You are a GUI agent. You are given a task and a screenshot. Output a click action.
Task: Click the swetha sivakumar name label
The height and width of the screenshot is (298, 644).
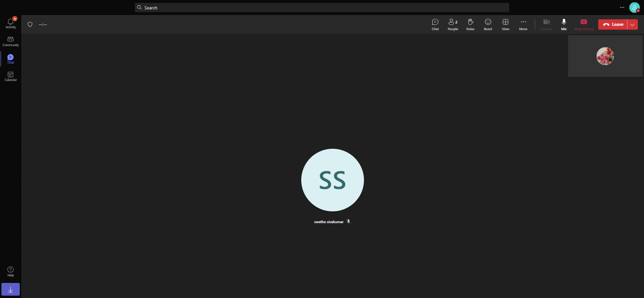[329, 221]
